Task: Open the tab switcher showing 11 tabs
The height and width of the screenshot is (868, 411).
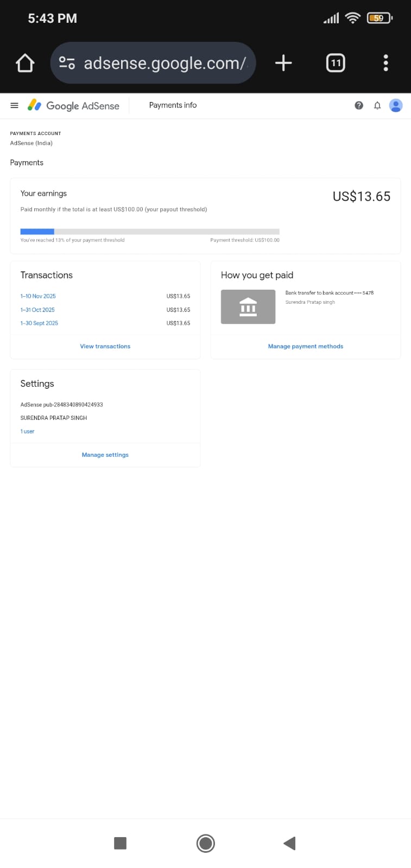Action: click(x=336, y=63)
